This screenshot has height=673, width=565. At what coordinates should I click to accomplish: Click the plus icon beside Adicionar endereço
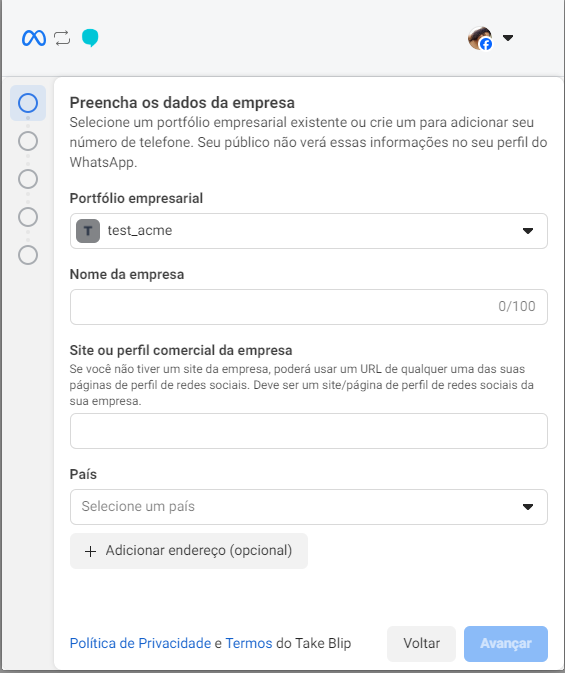[90, 552]
